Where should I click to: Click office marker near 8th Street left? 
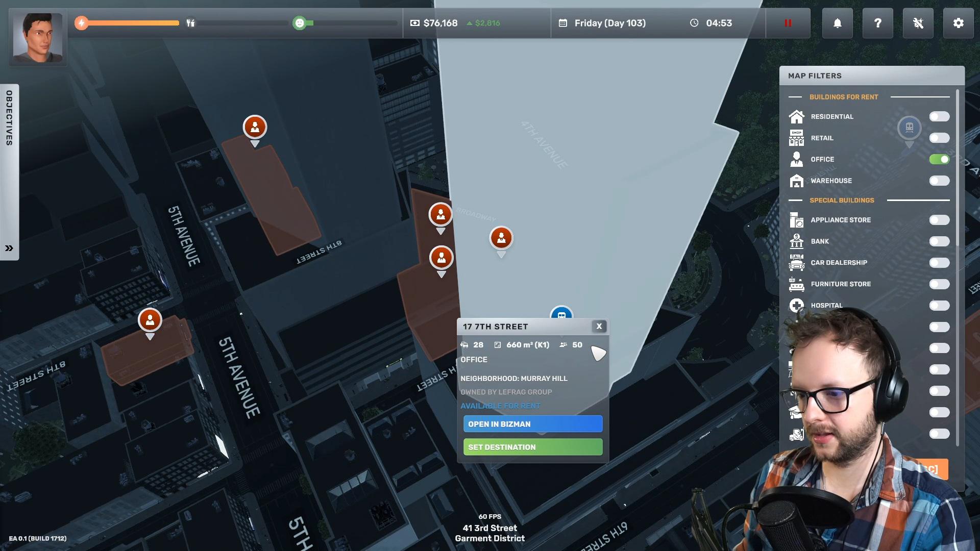pos(150,320)
